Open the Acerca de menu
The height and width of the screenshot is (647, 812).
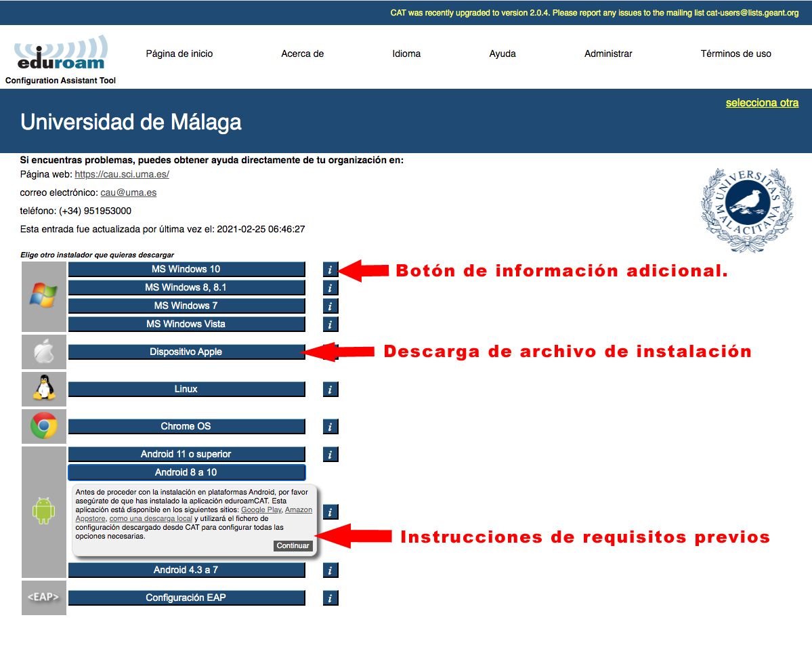303,54
